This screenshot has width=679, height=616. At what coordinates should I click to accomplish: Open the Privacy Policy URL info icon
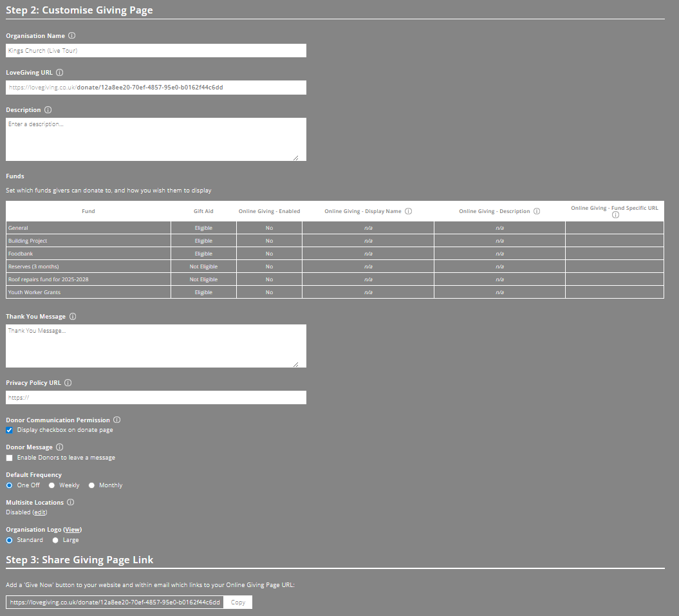click(x=68, y=382)
